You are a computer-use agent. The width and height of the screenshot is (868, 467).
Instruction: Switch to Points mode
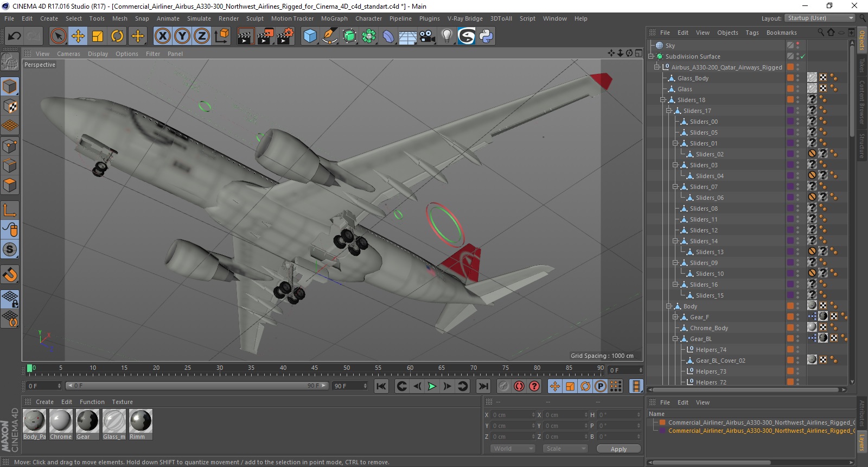point(10,146)
